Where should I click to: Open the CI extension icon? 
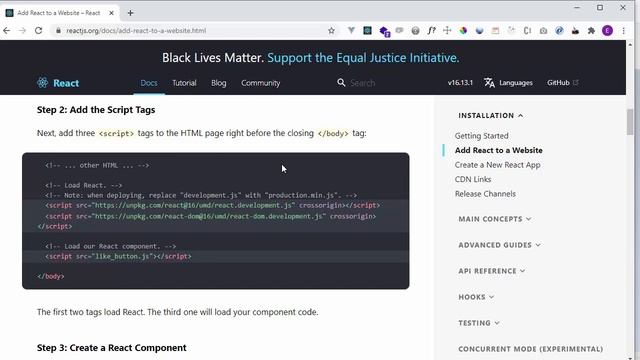point(527,30)
